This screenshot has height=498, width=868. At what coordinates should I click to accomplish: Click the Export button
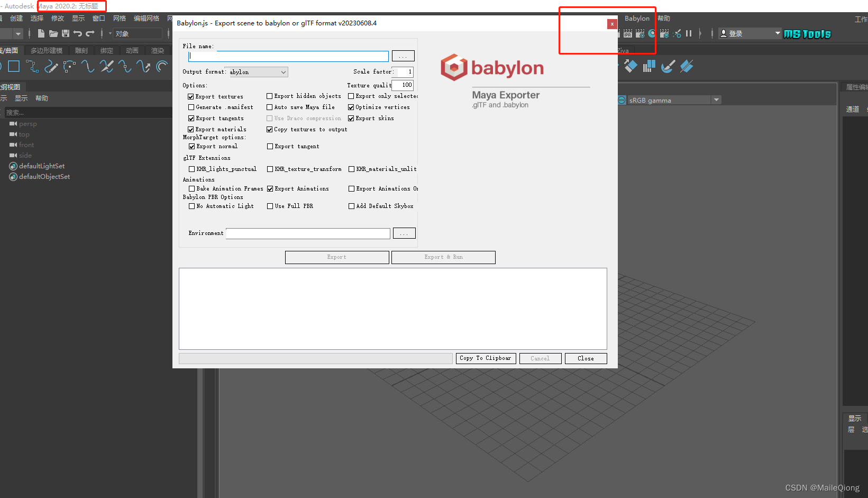337,257
